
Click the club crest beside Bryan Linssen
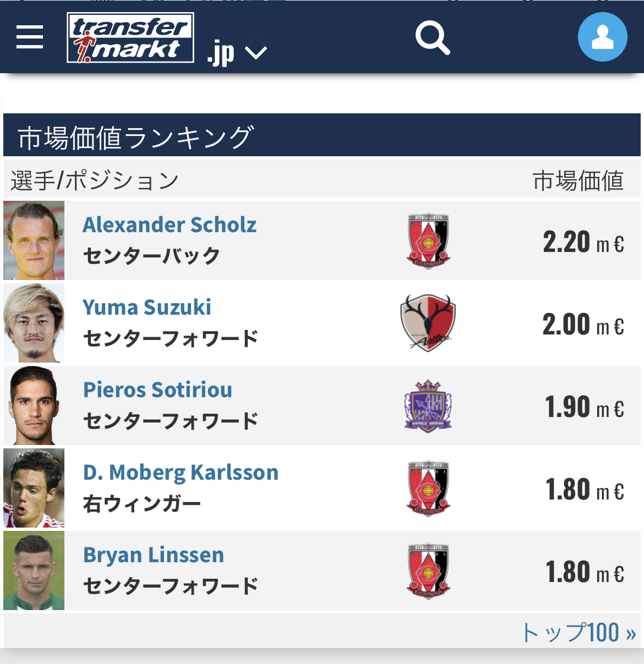428,570
